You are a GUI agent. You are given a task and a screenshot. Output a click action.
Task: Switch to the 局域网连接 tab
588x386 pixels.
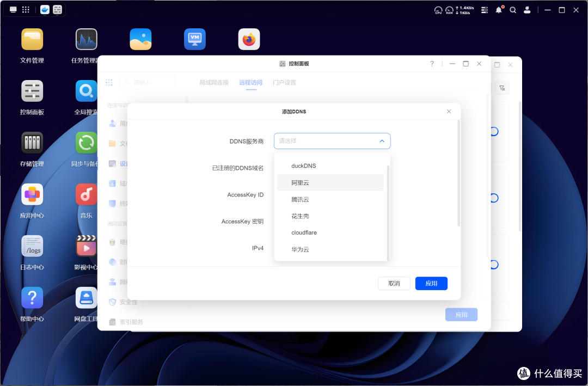click(214, 83)
